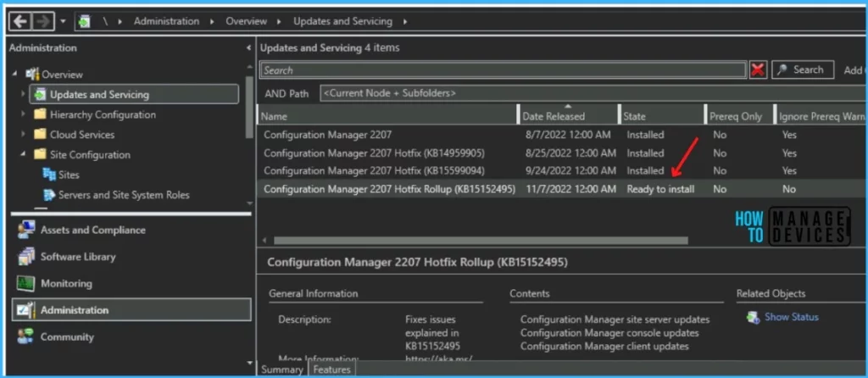Open the navigation history dropdown arrow
This screenshot has width=868, height=378.
63,22
